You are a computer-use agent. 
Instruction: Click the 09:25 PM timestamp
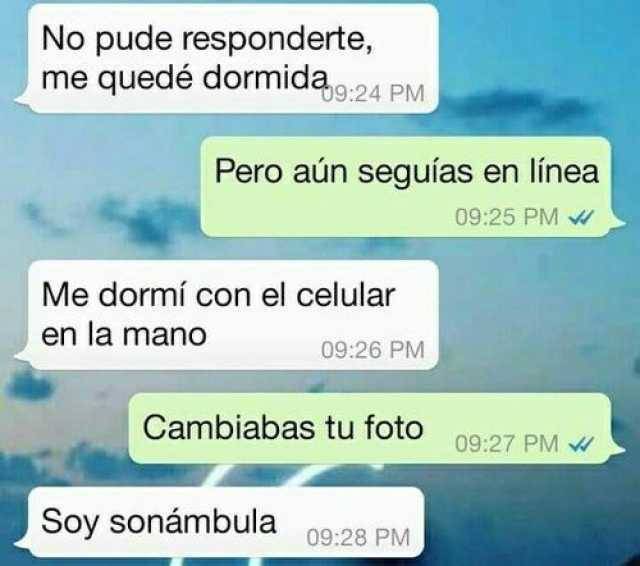[507, 217]
